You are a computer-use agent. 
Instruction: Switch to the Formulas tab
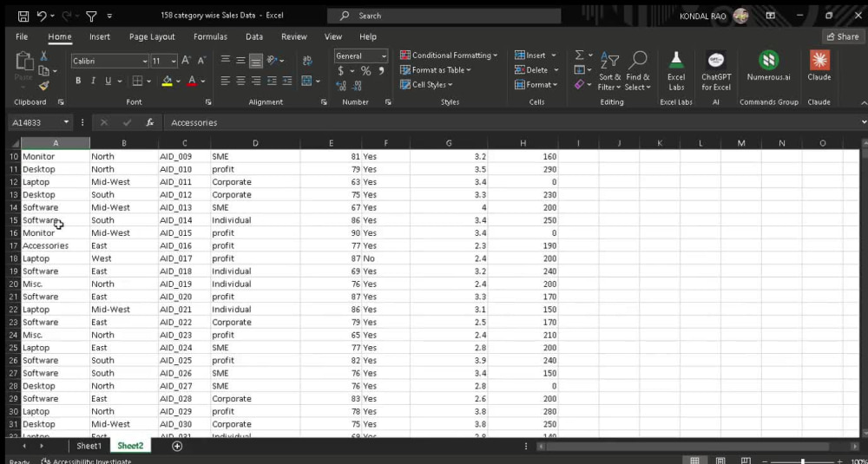(x=210, y=36)
